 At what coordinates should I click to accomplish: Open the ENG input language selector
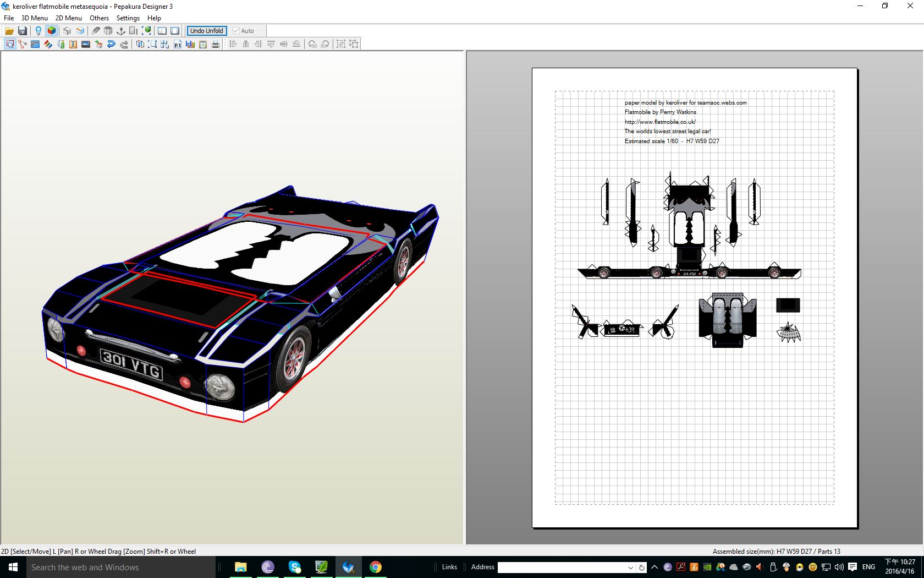(868, 567)
